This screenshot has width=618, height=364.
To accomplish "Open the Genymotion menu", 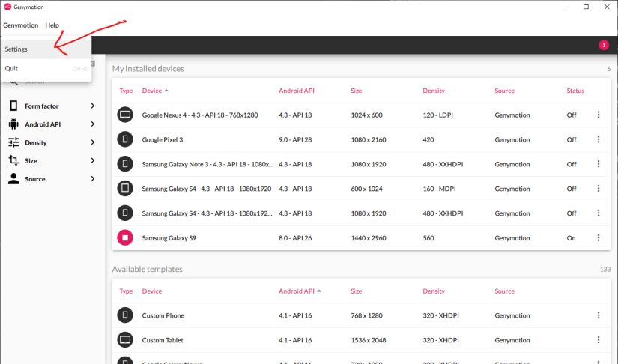I will tap(20, 25).
